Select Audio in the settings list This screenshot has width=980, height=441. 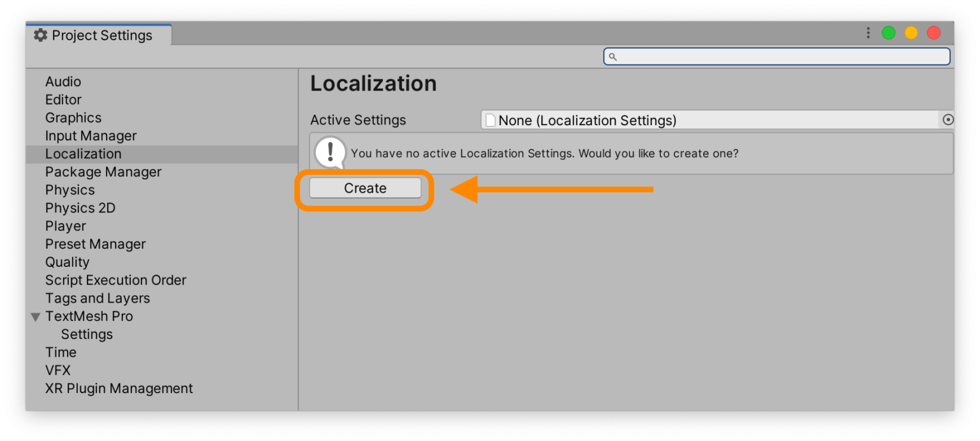(63, 82)
